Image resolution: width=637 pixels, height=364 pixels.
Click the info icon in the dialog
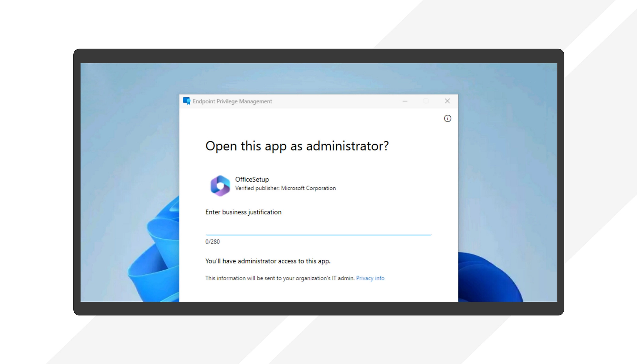click(447, 118)
